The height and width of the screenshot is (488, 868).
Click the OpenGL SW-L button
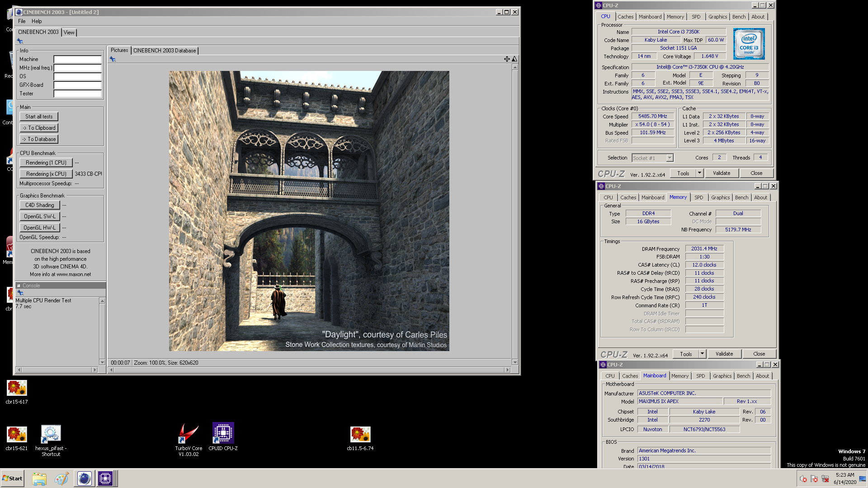tap(39, 216)
